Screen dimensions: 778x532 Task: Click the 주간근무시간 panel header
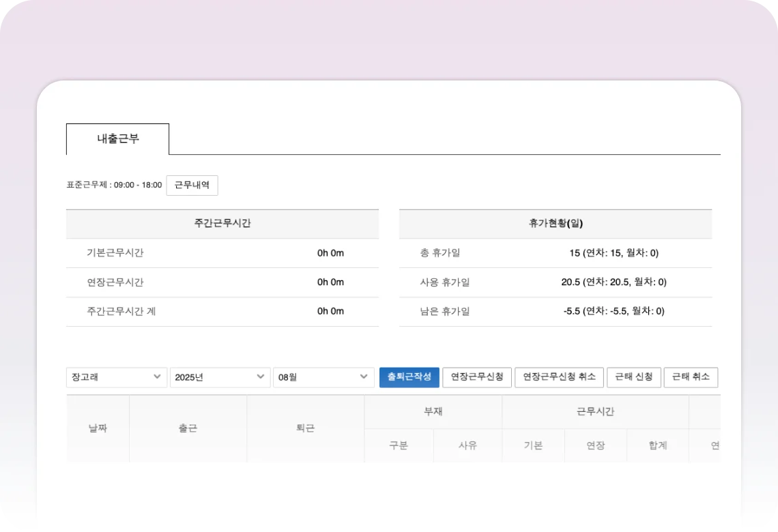pos(222,224)
